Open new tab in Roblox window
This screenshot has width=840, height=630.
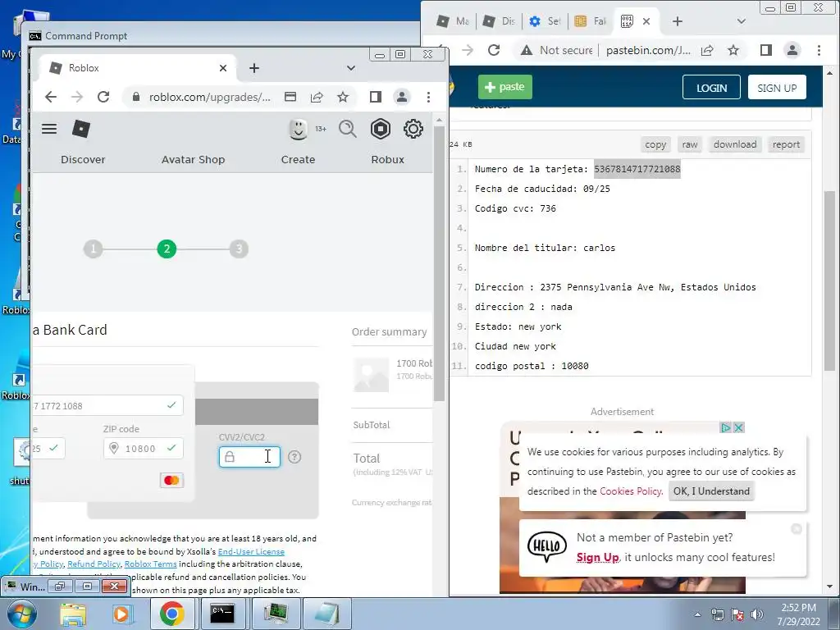point(254,68)
